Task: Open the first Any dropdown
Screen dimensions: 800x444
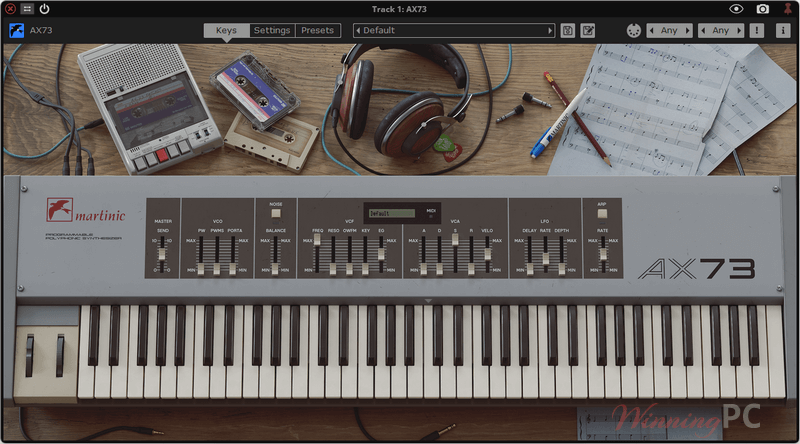Action: (669, 31)
